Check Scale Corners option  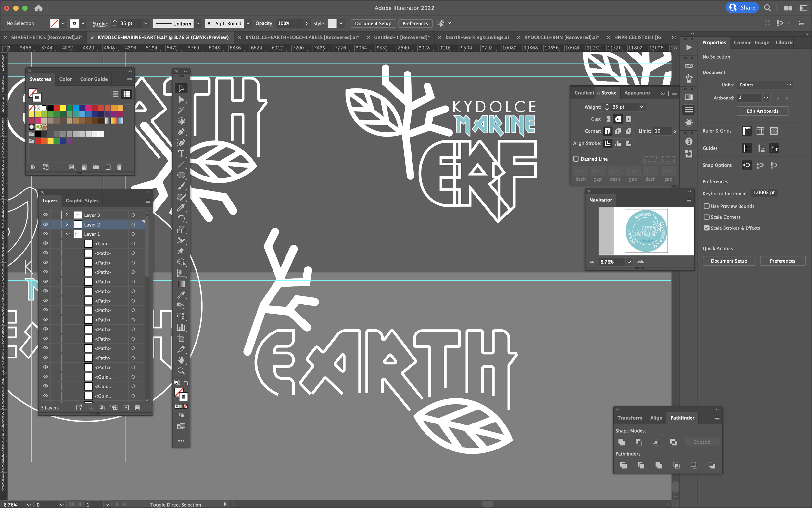click(x=706, y=217)
